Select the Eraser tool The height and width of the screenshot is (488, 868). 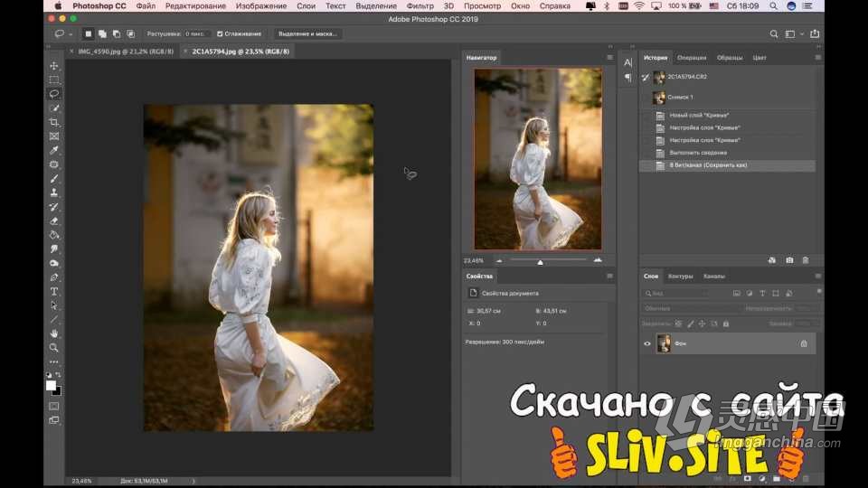(x=53, y=221)
